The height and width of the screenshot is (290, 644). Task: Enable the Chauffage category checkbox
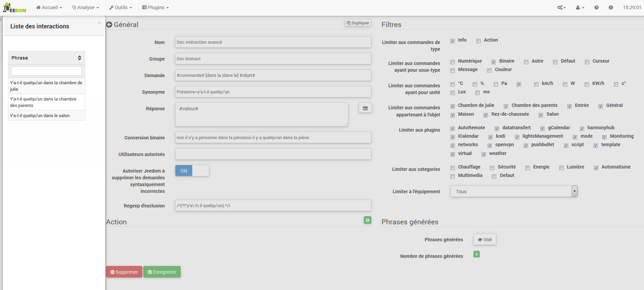452,168
